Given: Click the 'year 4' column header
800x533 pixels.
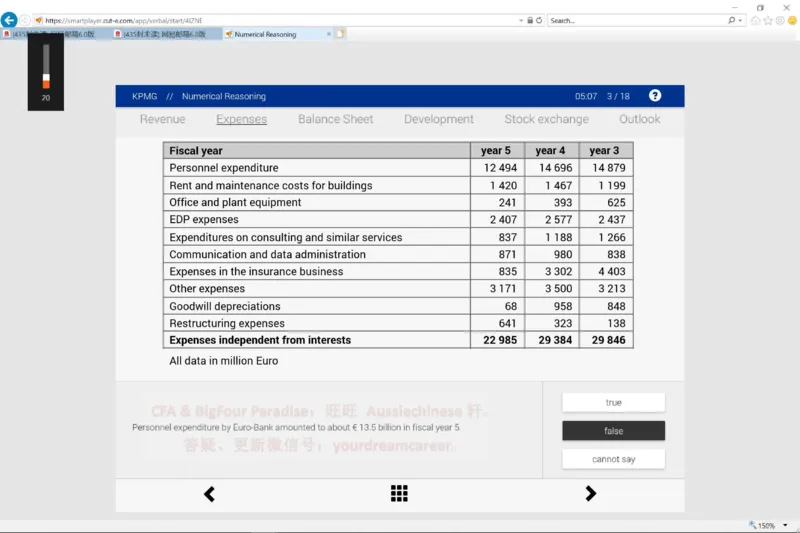Looking at the screenshot, I should pyautogui.click(x=551, y=150).
